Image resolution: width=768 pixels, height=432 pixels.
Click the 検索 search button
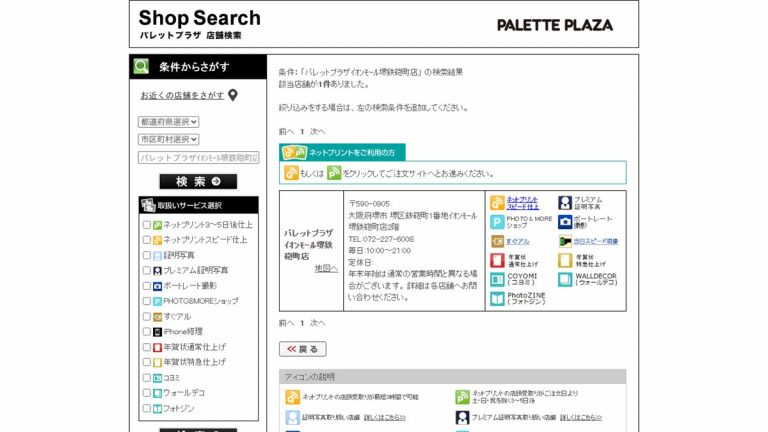(198, 181)
